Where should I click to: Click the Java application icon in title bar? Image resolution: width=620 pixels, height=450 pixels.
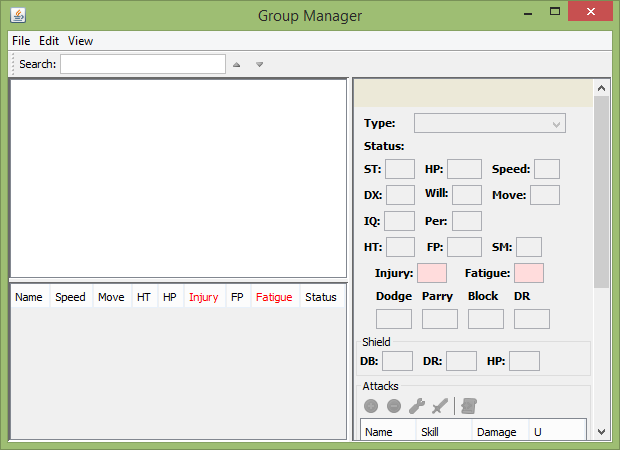click(x=18, y=15)
